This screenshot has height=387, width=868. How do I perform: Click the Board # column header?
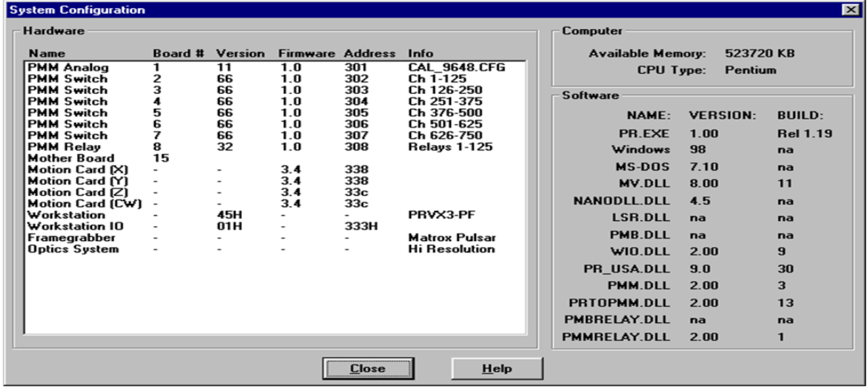[x=178, y=53]
